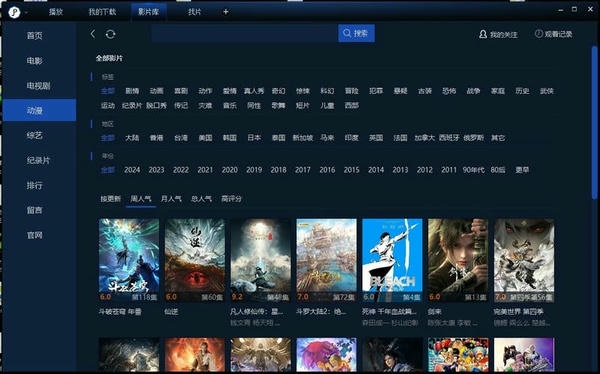Open 观看记录 watch history
The width and height of the screenshot is (600, 374).
pyautogui.click(x=553, y=34)
